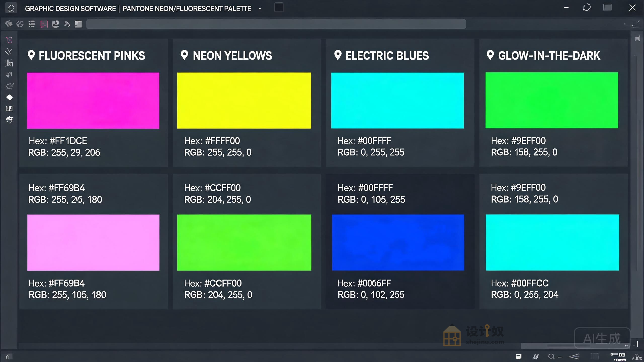
Task: Click the NEON YELLOWS heading
Action: (232, 56)
